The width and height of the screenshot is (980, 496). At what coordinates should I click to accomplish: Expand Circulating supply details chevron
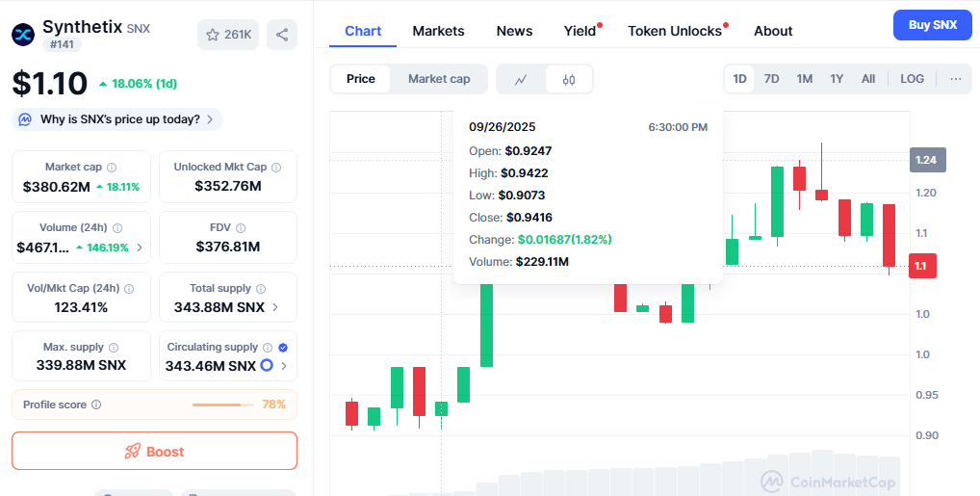point(283,366)
